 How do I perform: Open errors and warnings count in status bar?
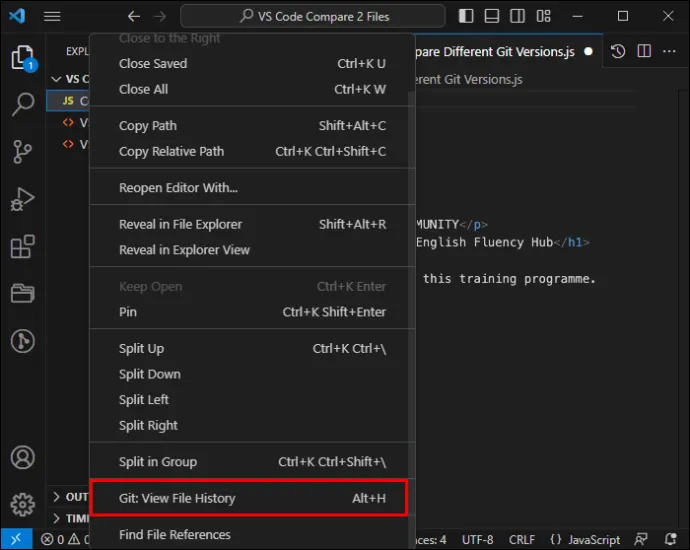(65, 539)
